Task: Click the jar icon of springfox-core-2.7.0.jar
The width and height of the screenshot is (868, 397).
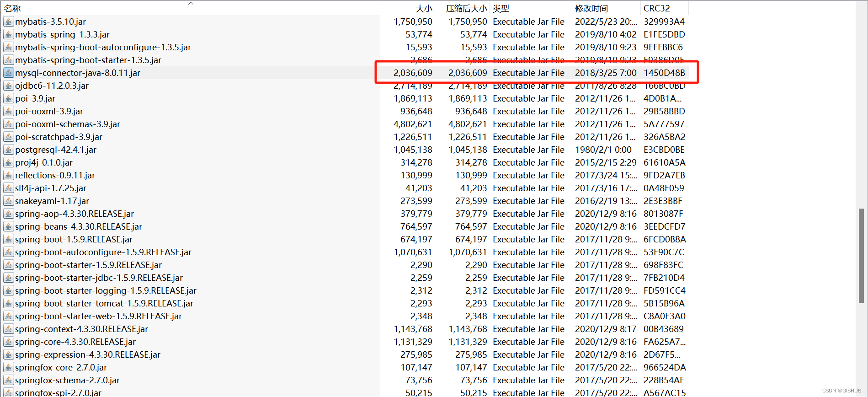Action: click(8, 367)
